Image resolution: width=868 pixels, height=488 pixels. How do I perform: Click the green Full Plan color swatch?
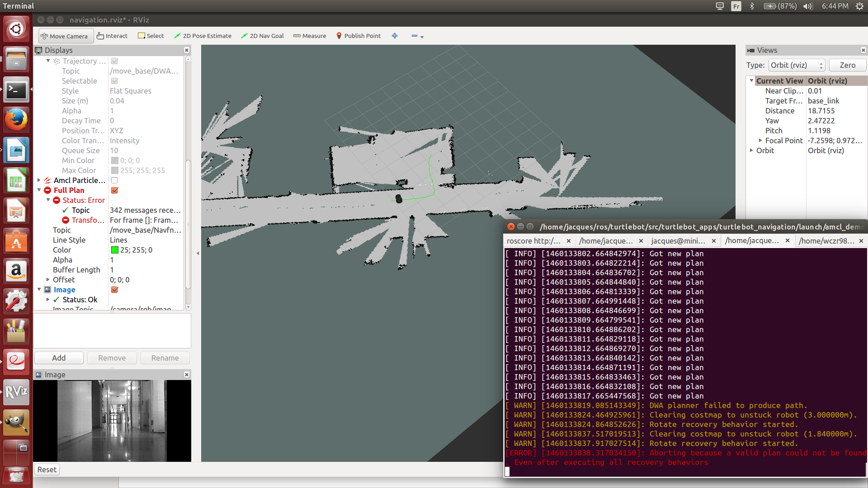tap(114, 250)
